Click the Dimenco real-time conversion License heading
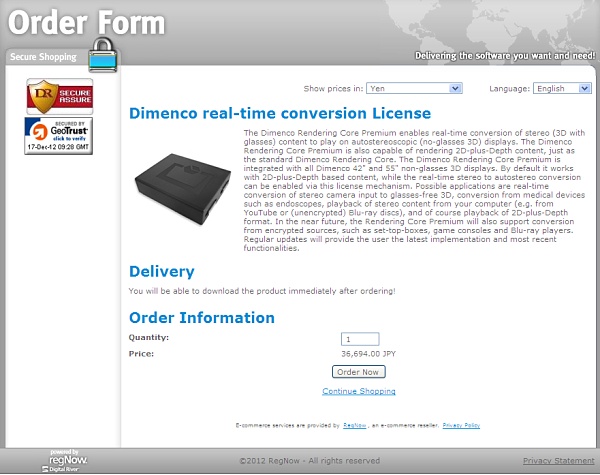This screenshot has height=475, width=600. 280,113
